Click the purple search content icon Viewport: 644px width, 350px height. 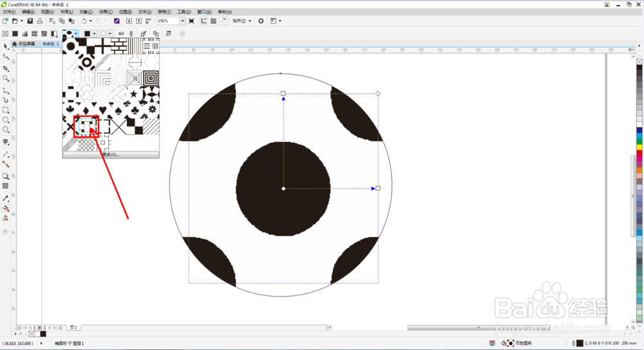(117, 21)
